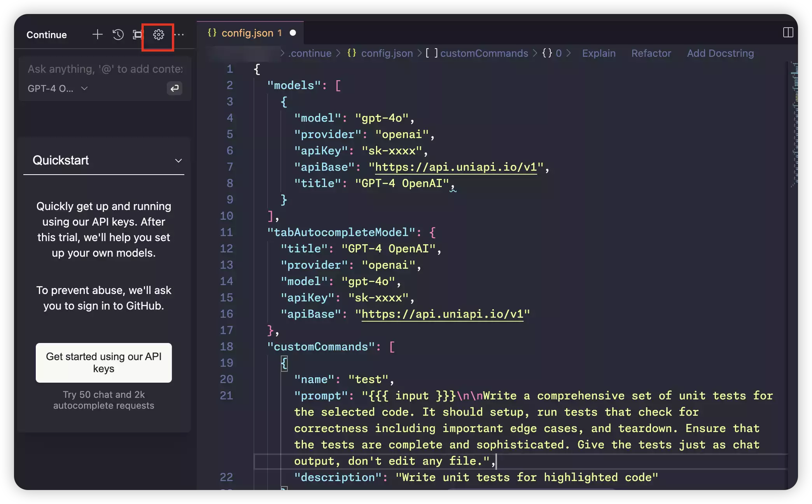812x504 pixels.
Task: Click 'Try 50 chat and 2k autocomplete requests' text
Action: [104, 400]
